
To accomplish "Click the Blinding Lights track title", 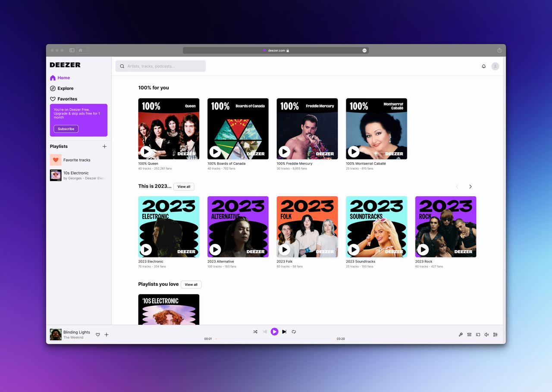I will point(77,332).
